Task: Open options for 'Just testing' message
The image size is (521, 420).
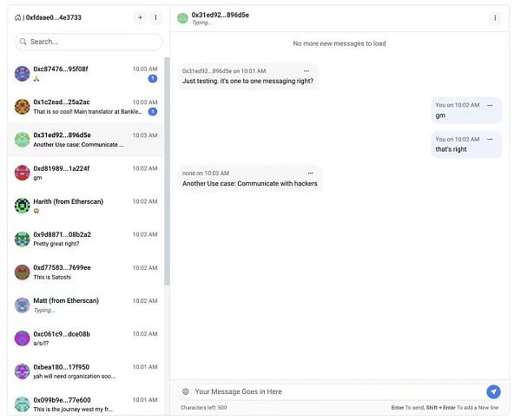Action: 306,70
